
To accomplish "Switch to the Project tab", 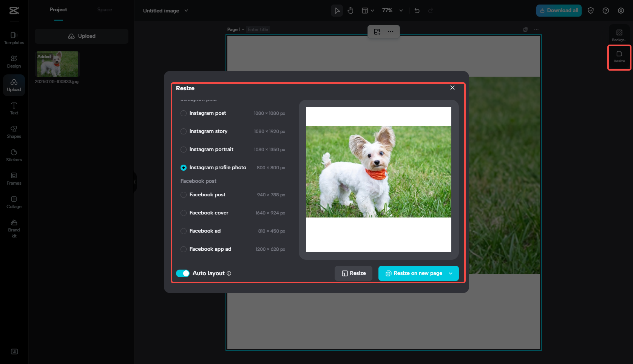I will pyautogui.click(x=58, y=10).
